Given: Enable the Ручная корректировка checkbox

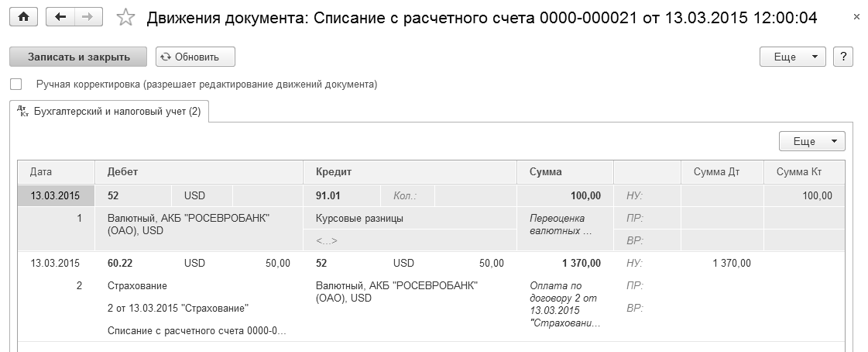Looking at the screenshot, I should tap(15, 84).
